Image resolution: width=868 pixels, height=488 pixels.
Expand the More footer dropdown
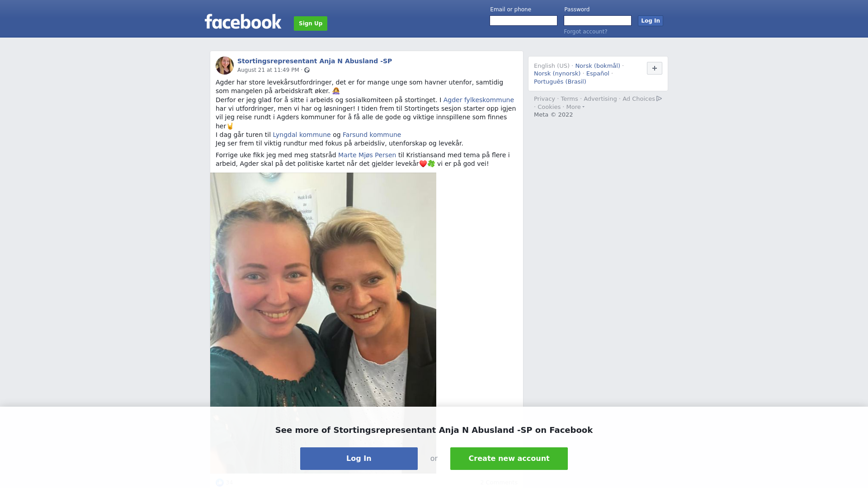(575, 107)
